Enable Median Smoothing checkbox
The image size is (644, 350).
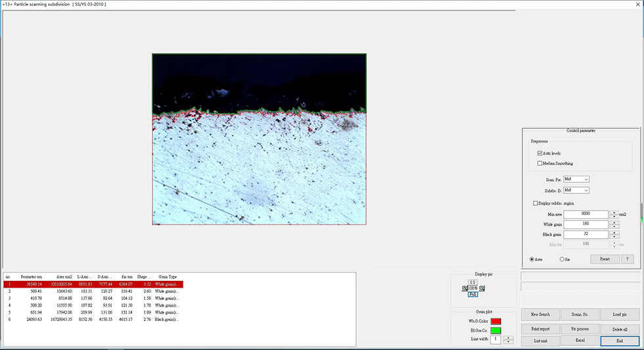[540, 163]
